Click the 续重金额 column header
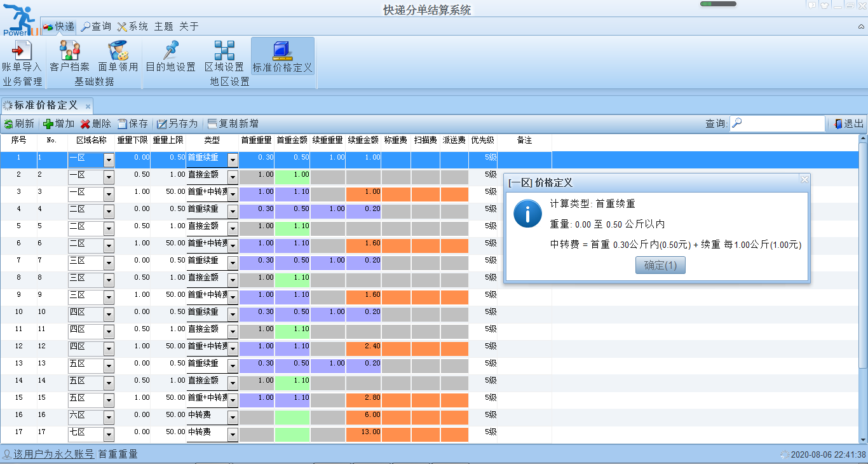This screenshot has height=464, width=868. point(363,140)
